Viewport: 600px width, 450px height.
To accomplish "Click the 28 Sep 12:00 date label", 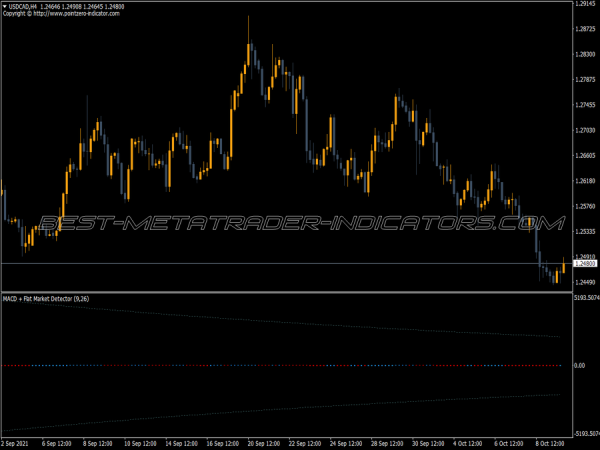I will tap(387, 444).
